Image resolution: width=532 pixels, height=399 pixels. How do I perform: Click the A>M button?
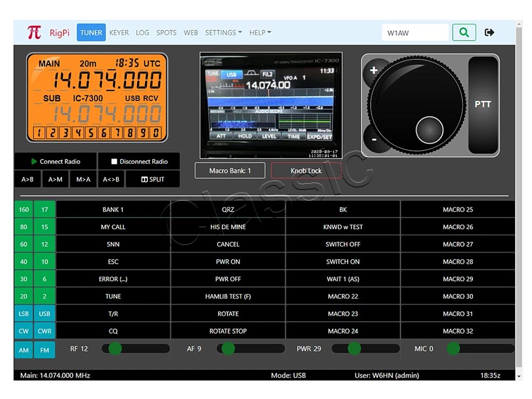(x=55, y=179)
